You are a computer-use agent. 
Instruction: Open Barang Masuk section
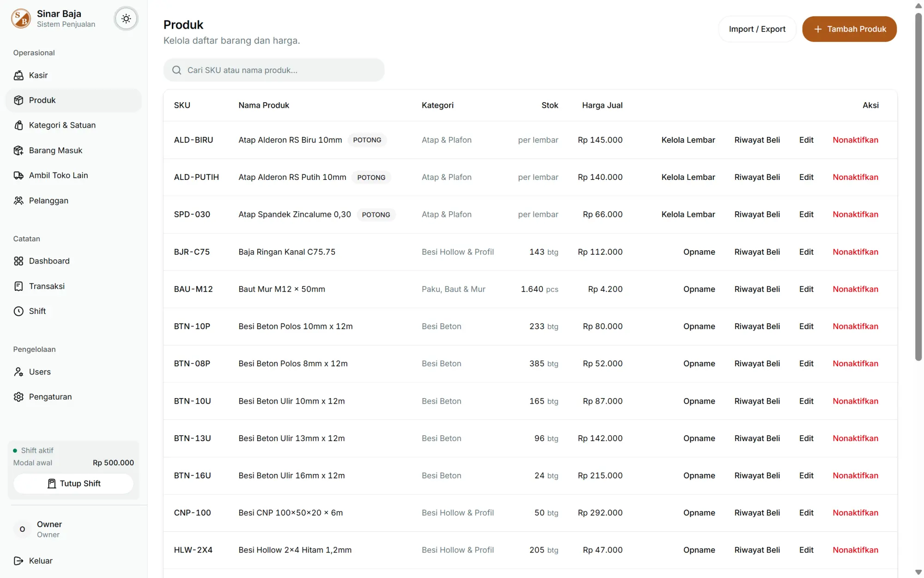pos(73,150)
